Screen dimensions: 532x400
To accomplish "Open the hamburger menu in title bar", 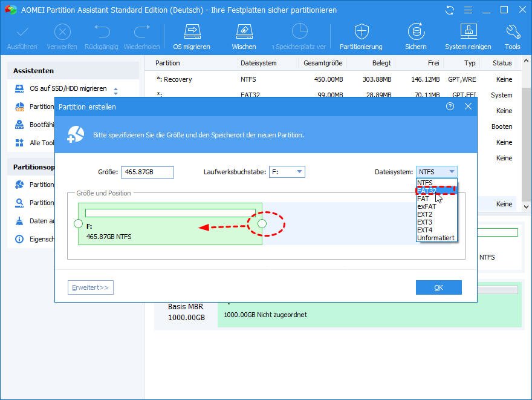I will click(468, 10).
